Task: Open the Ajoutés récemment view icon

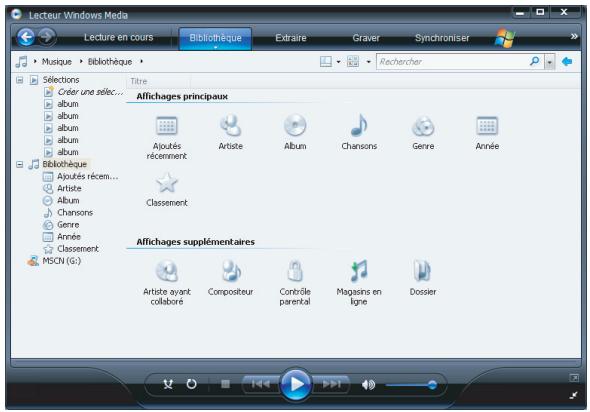Action: 166,126
